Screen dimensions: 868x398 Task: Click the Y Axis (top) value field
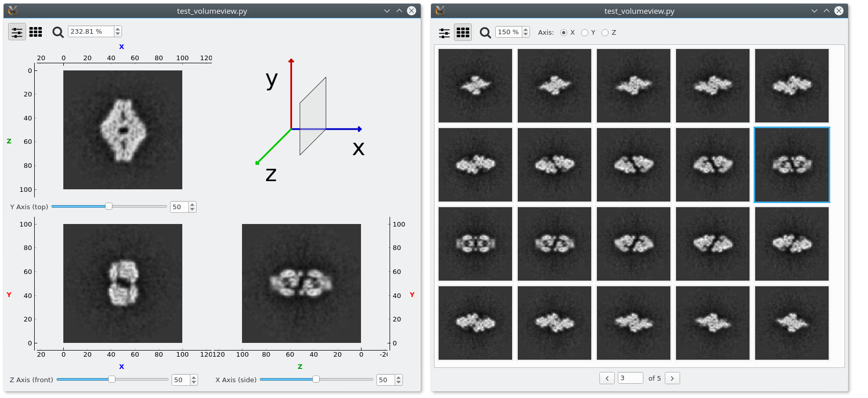coord(180,207)
